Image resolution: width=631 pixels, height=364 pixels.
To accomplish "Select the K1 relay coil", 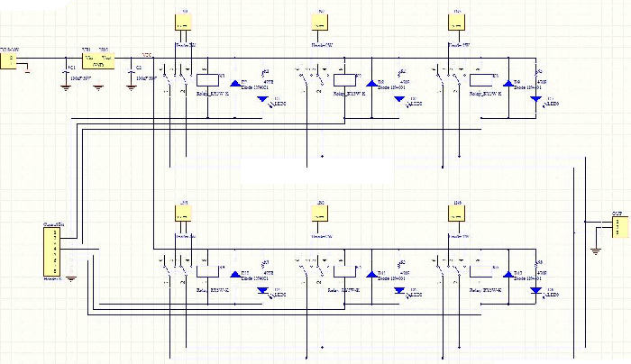I will tap(207, 80).
